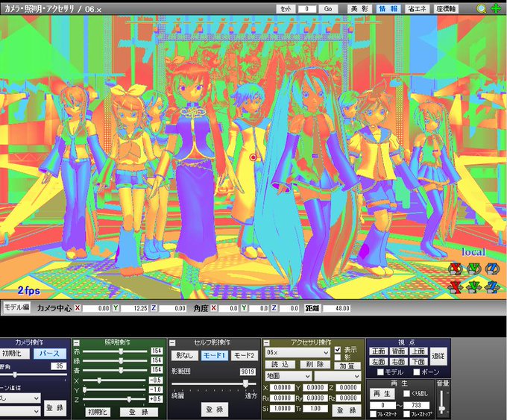Click the upper Z rotation axis icon
This screenshot has width=507, height=420.
point(492,269)
